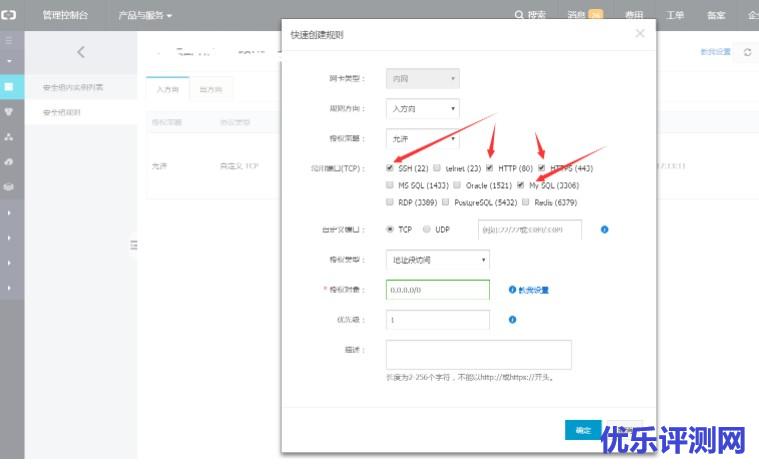Expand the 授权类型 dropdown 地址段访问
The height and width of the screenshot is (467, 759).
click(x=437, y=260)
